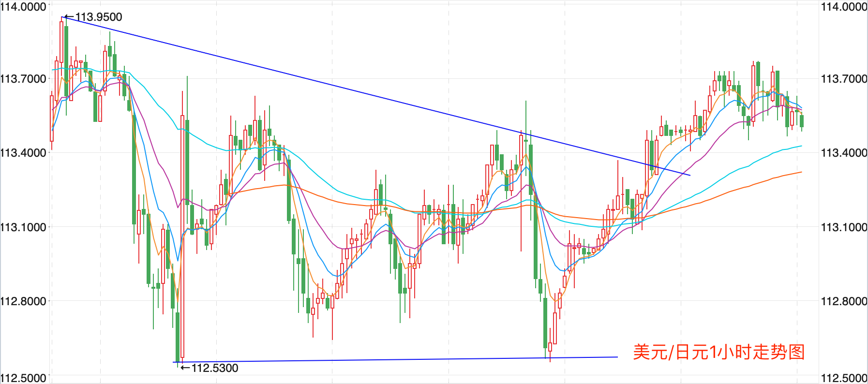This screenshot has height=384, width=868.
Task: Click 114.0000 on the left price axis
Action: pos(23,6)
